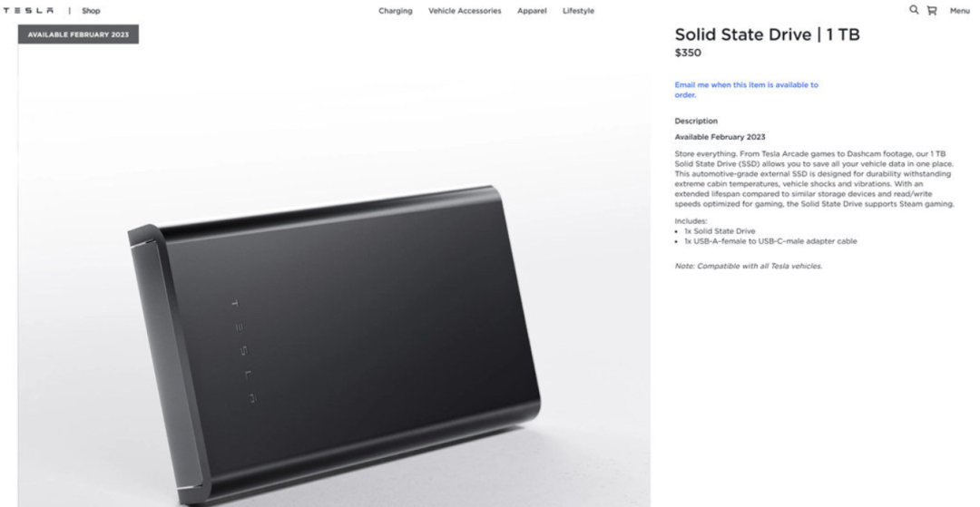Click the $350 price text

click(x=688, y=54)
